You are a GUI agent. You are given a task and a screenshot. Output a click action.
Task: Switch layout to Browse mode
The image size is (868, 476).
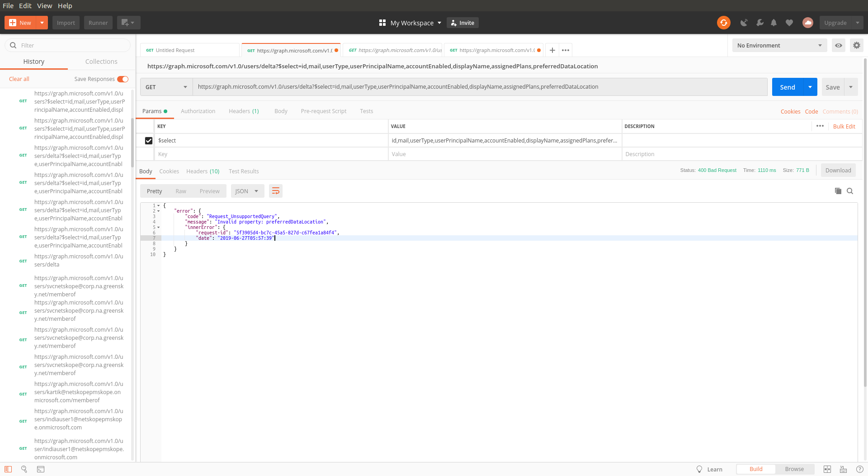click(x=794, y=469)
